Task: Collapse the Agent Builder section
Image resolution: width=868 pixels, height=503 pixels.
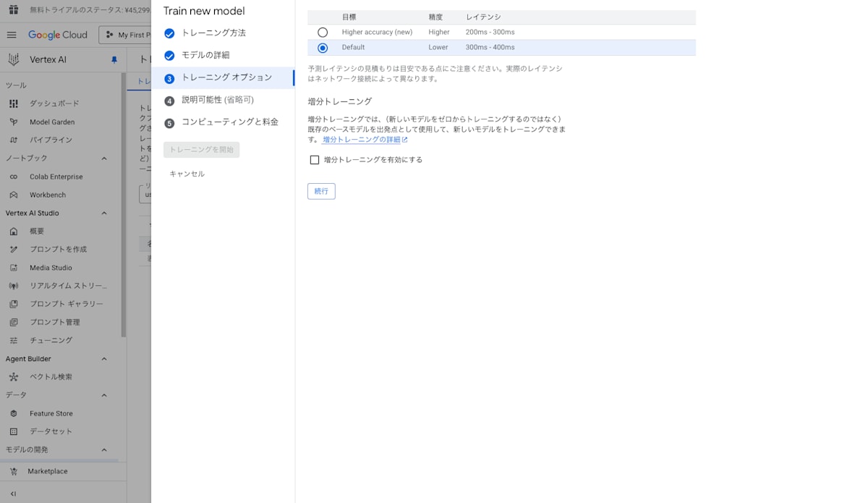Action: coord(103,358)
